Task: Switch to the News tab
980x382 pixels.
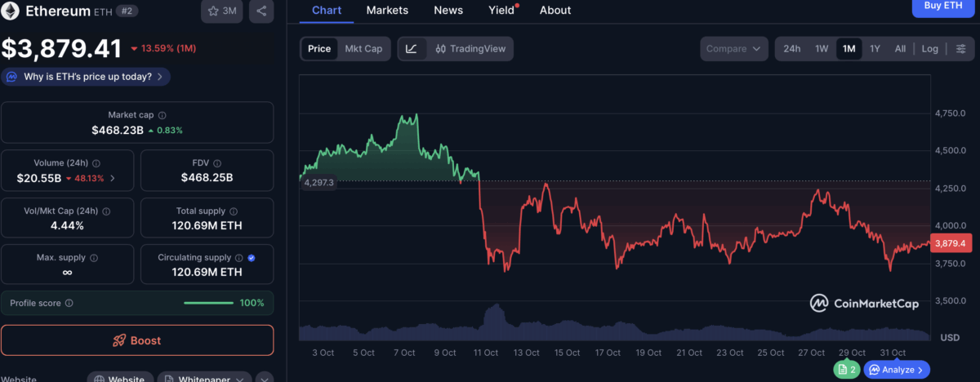Action: (448, 11)
